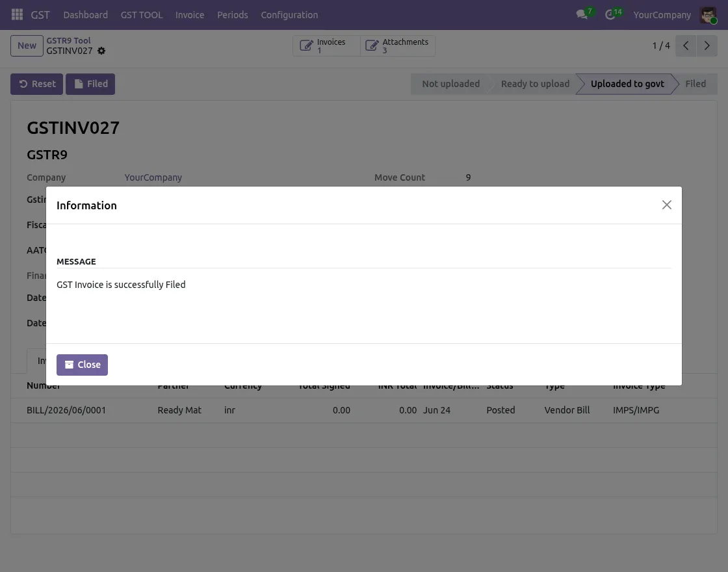728x572 pixels.
Task: Click the Close button in dialog
Action: tap(82, 365)
